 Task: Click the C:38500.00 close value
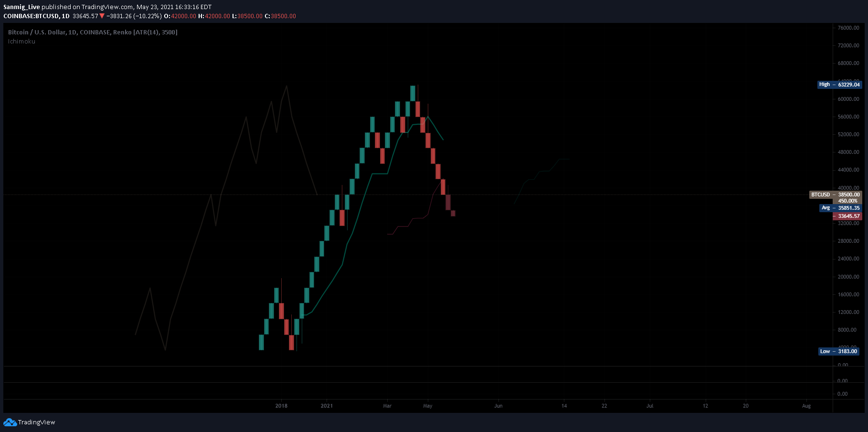tap(280, 16)
